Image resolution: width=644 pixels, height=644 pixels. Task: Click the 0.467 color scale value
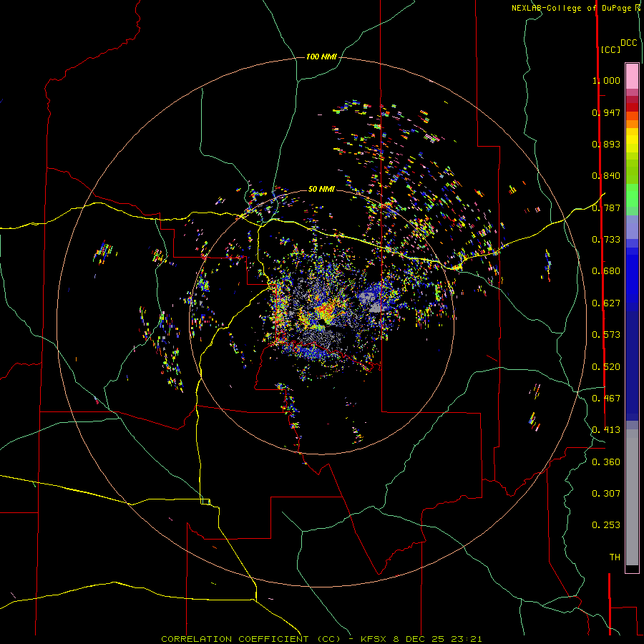(x=606, y=399)
